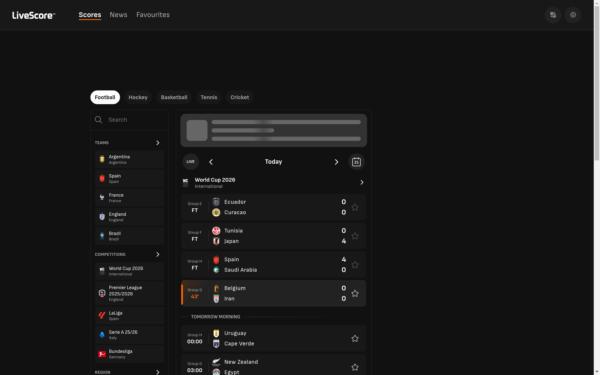The image size is (600, 375).
Task: Open the Argentina team link
Action: coord(129,159)
